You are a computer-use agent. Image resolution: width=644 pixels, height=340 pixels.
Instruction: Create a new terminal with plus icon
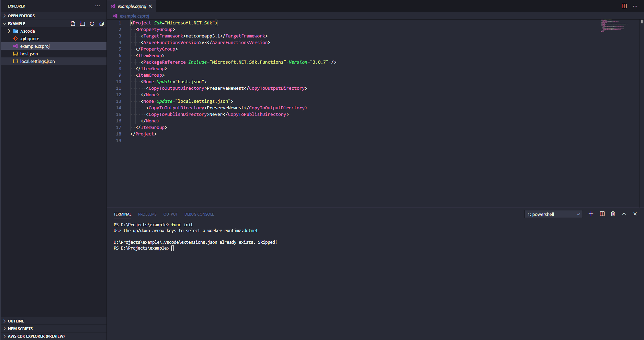(x=591, y=214)
